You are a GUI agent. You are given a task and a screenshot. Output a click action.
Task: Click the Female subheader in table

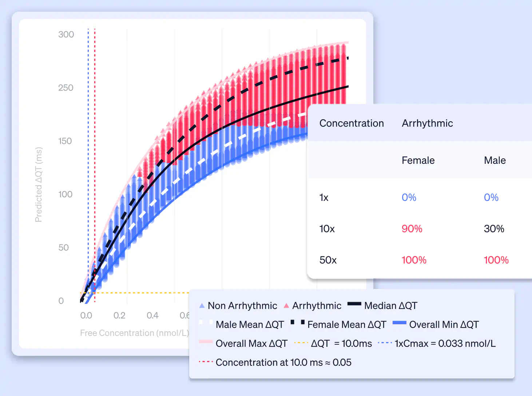tap(418, 161)
